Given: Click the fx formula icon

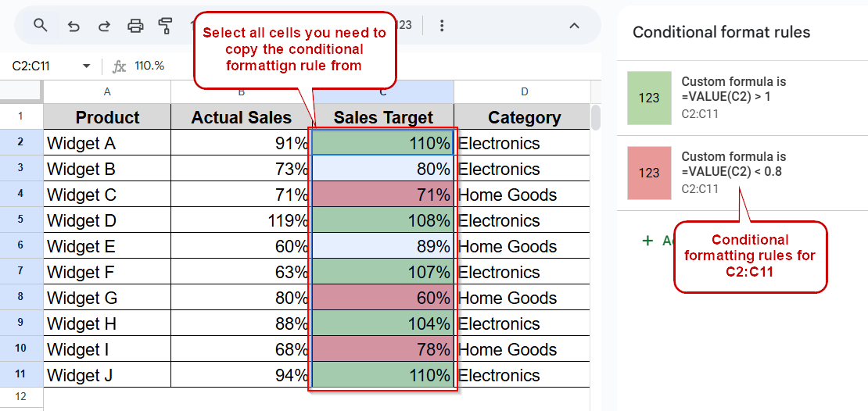Looking at the screenshot, I should pos(119,66).
